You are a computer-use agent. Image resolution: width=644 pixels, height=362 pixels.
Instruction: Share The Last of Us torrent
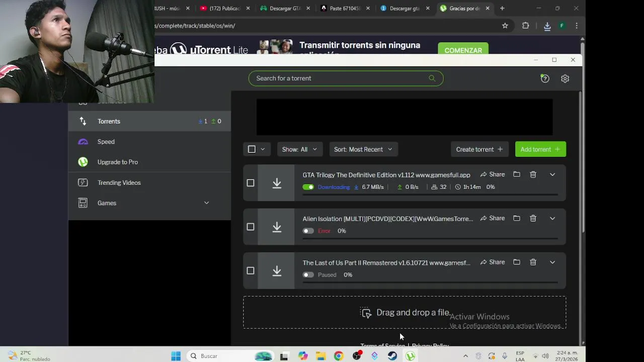click(493, 262)
